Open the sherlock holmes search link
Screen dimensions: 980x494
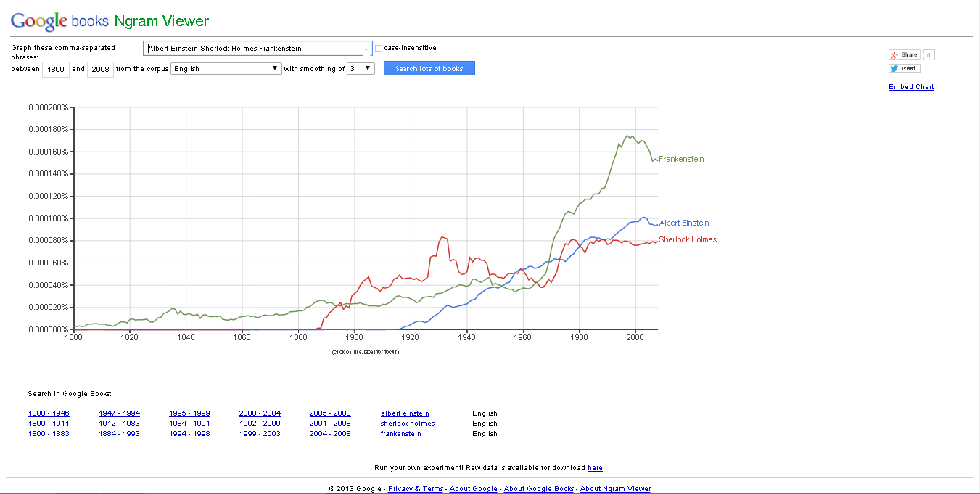[x=408, y=424]
